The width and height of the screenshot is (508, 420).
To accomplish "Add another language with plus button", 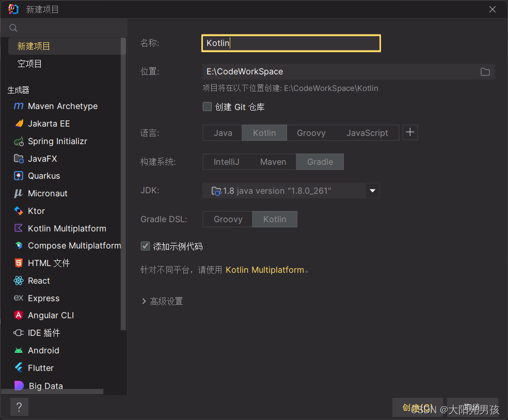I will pyautogui.click(x=410, y=132).
